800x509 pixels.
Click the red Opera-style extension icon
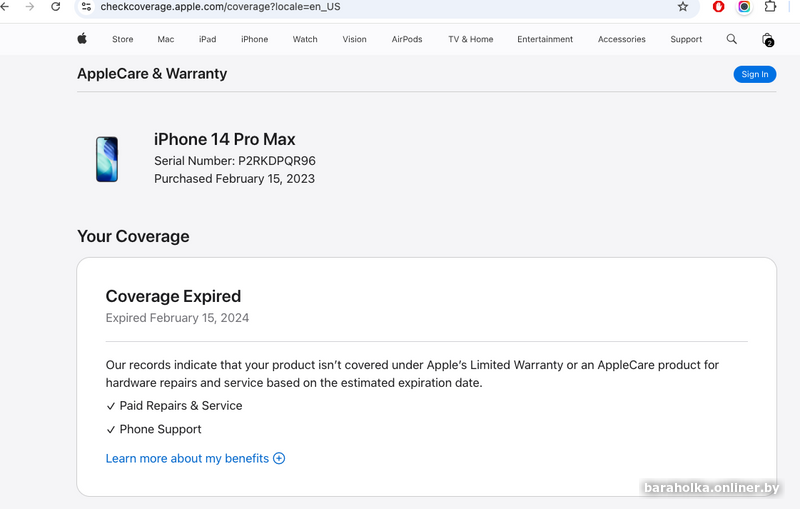pyautogui.click(x=718, y=6)
